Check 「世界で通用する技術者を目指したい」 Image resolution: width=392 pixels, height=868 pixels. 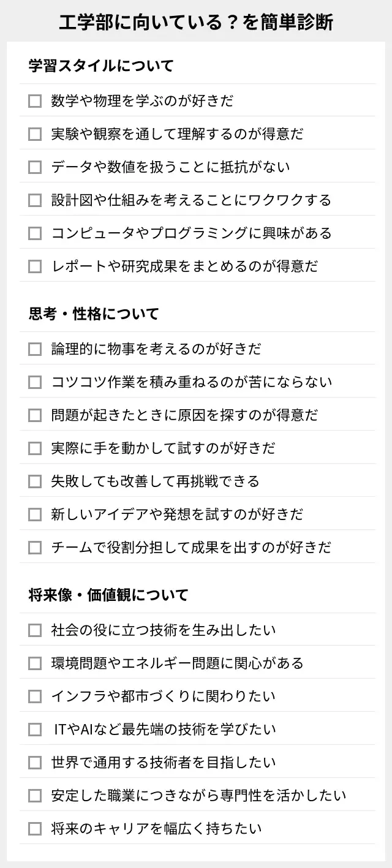pos(34,763)
